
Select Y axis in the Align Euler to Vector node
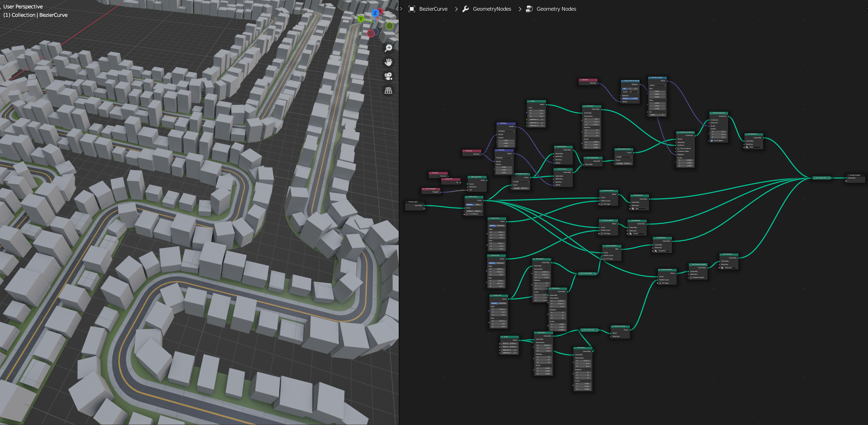[x=630, y=89]
